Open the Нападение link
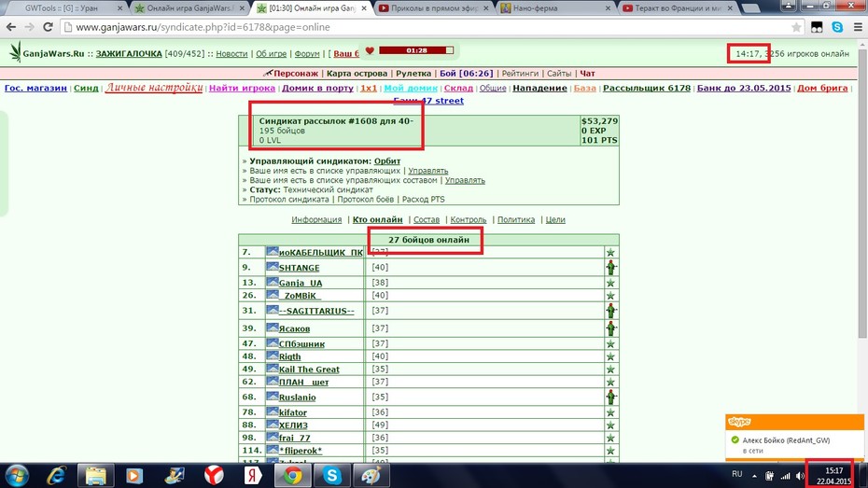The height and width of the screenshot is (488, 868). pyautogui.click(x=539, y=88)
